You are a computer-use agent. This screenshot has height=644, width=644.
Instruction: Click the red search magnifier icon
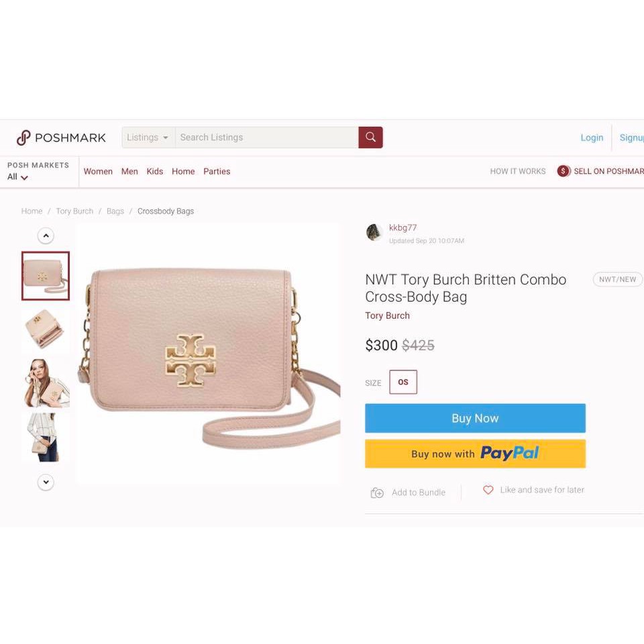point(370,137)
